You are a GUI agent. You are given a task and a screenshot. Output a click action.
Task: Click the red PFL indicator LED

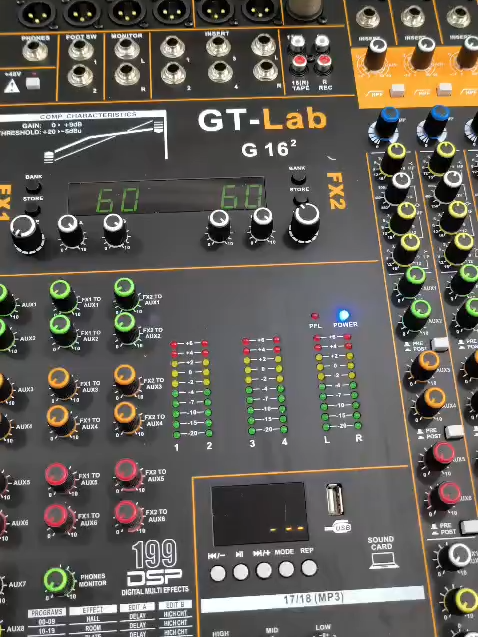pos(314,316)
